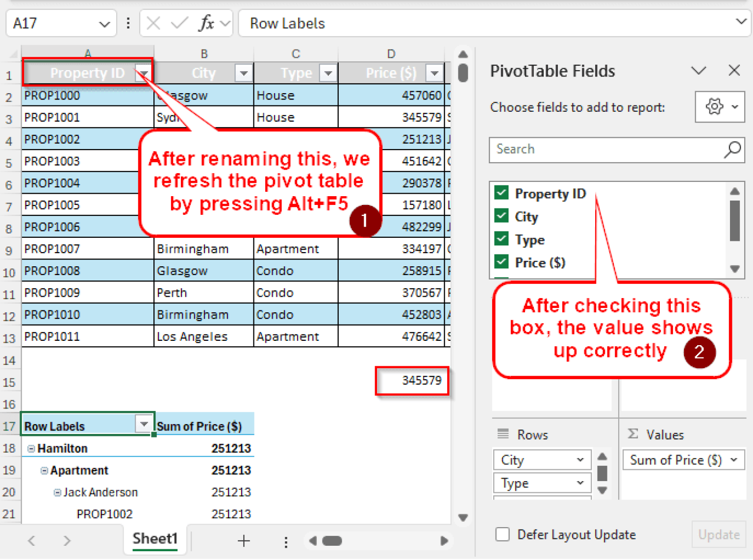
Task: Switch to the Sheet1 tab
Action: point(155,539)
